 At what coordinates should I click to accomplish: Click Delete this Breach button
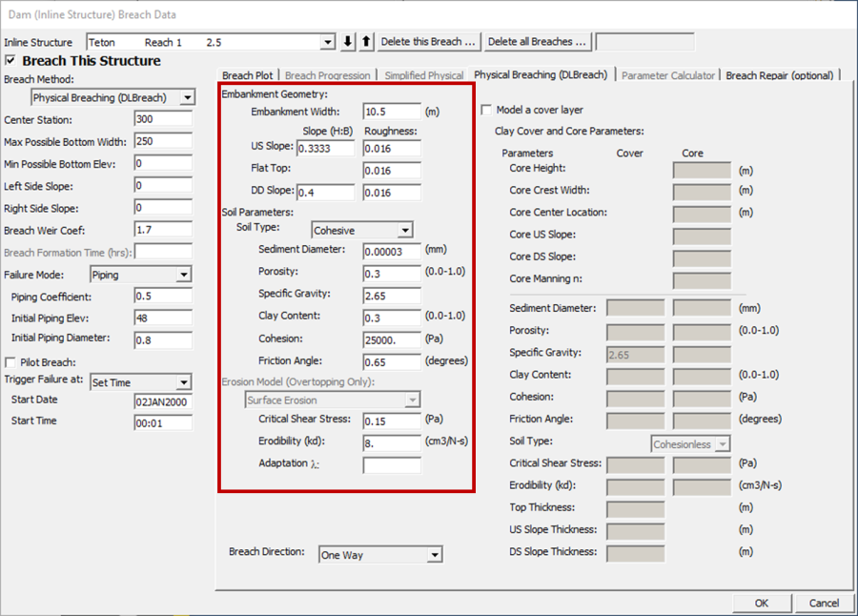click(x=428, y=42)
